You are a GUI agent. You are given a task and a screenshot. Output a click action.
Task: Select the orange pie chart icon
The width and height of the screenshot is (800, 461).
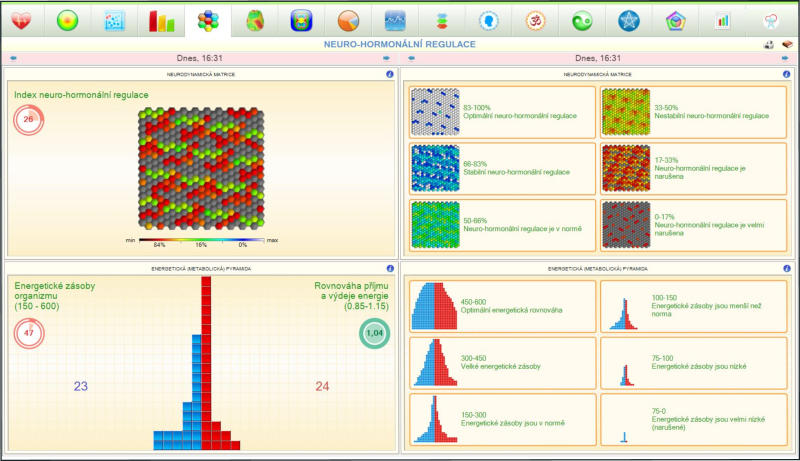(x=348, y=20)
